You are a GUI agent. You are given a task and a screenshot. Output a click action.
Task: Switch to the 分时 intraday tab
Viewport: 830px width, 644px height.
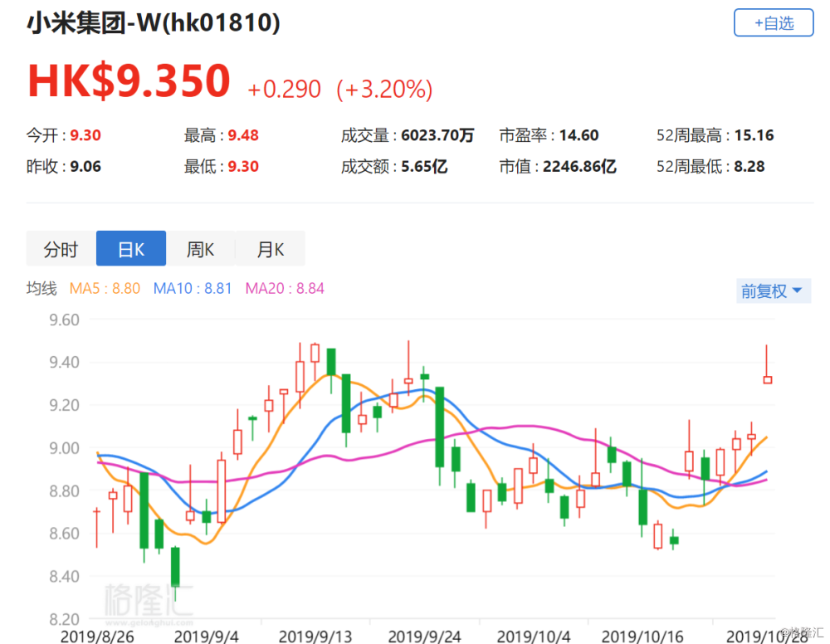point(61,249)
